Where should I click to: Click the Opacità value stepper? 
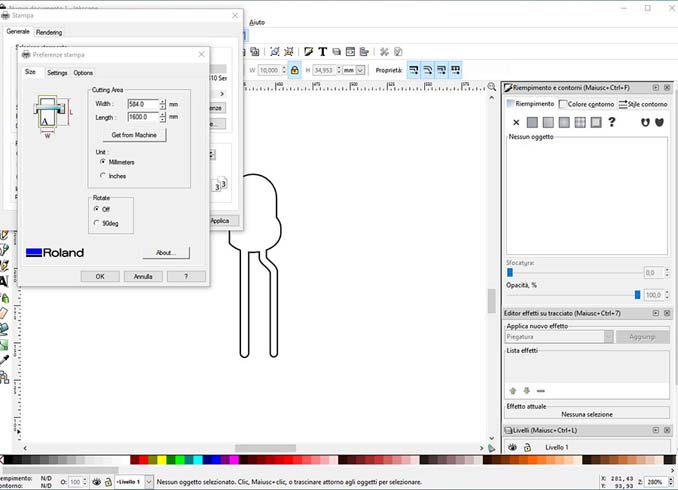pos(667,295)
